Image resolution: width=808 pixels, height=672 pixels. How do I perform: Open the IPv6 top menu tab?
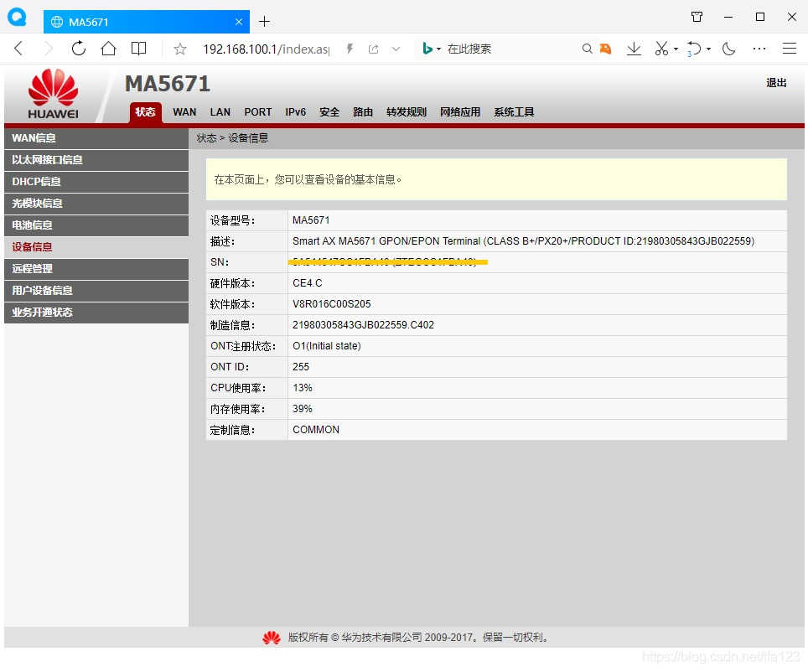[296, 112]
